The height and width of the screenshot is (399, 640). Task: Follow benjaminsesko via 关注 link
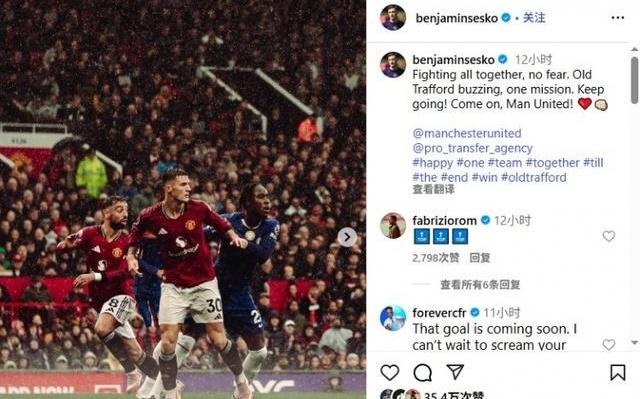(x=534, y=18)
